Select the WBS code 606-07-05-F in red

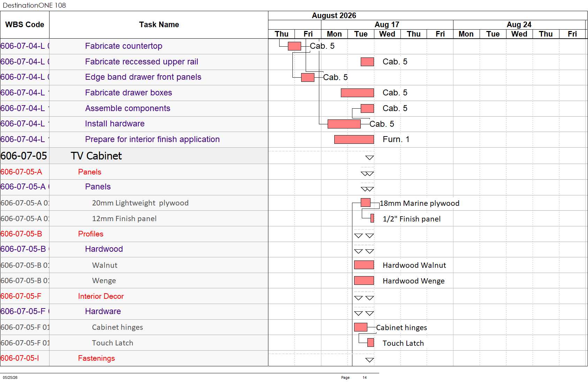coord(21,296)
